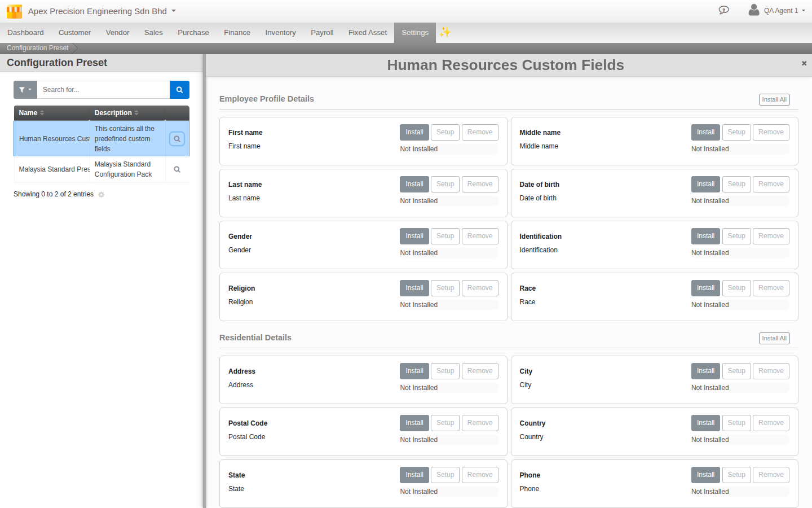Click the blue search magnifier button

click(179, 90)
